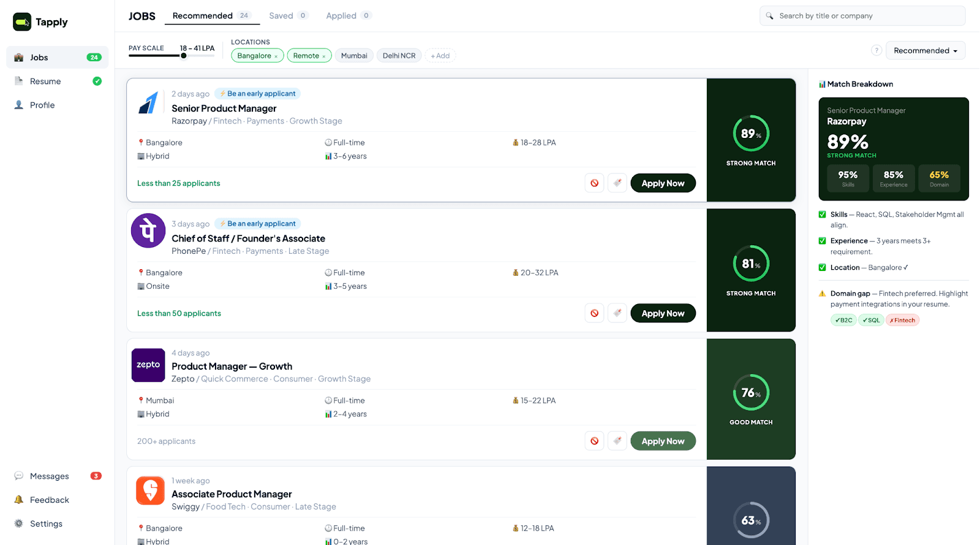Click the search magnifier icon
Screen dimensions: 980x545
[769, 16]
